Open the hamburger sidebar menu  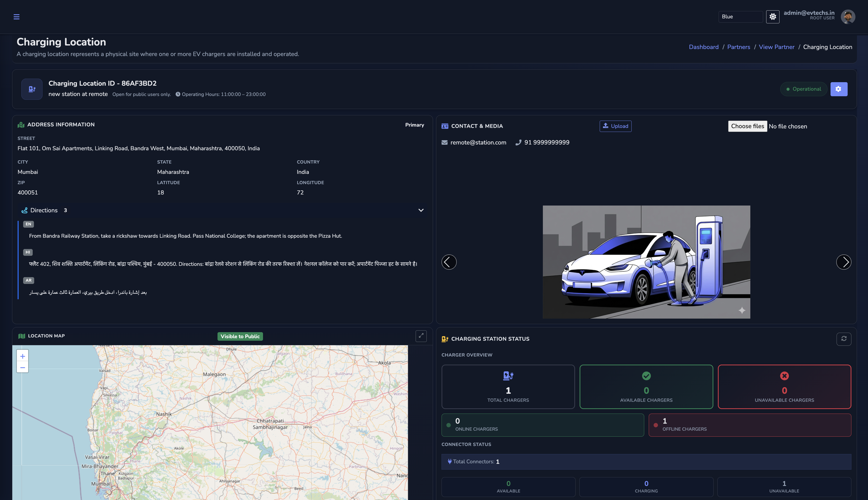(x=17, y=17)
